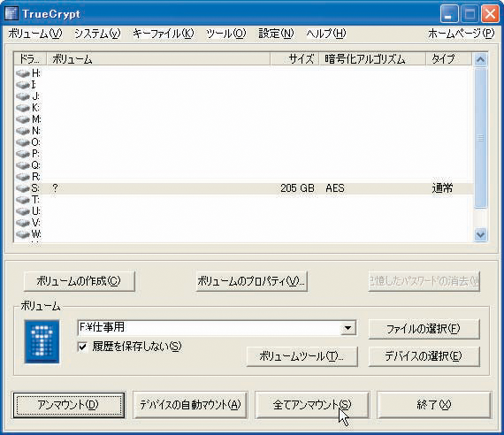Click the drive icon for V:
504x435 pixels.
(x=22, y=223)
